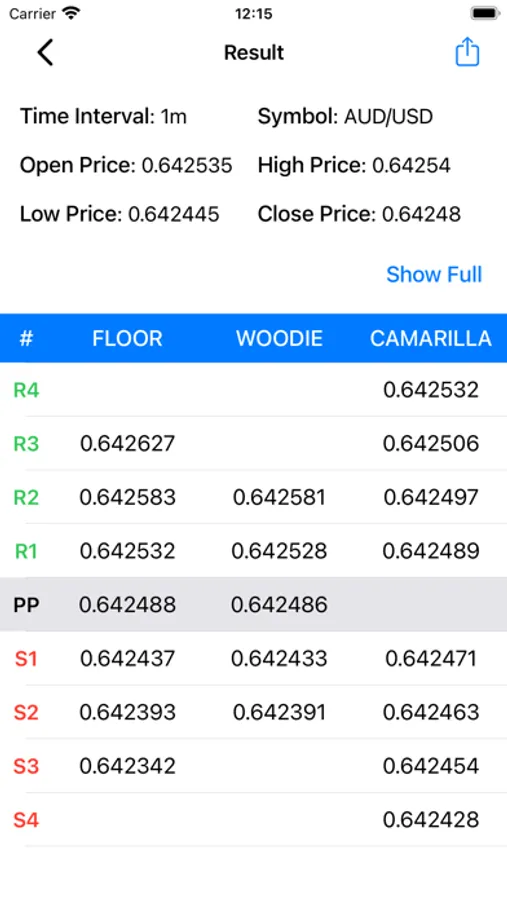Tap Camarilla S1 value 0.642471
507x900 pixels.
(431, 658)
